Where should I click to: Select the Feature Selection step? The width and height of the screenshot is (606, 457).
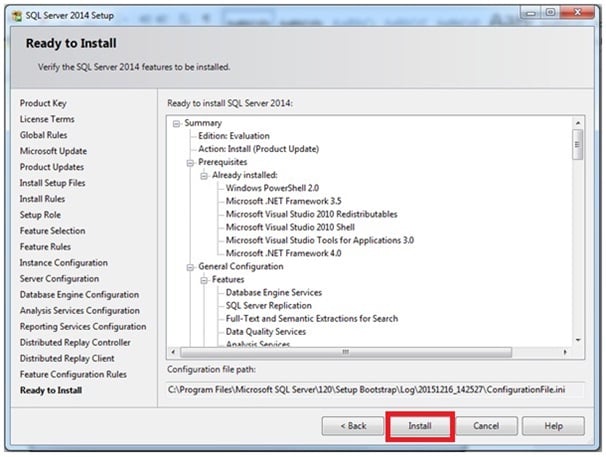pyautogui.click(x=53, y=231)
